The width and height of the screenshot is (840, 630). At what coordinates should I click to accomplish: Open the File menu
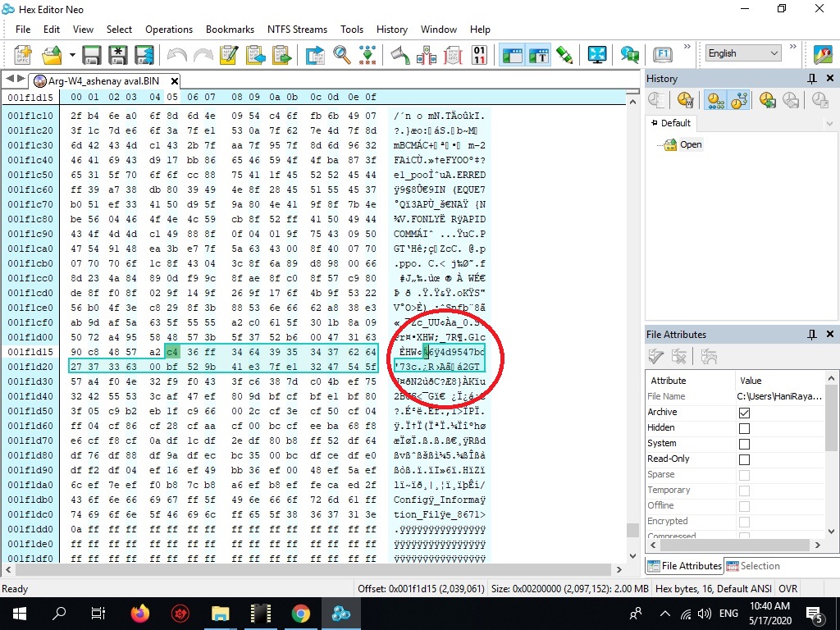23,30
